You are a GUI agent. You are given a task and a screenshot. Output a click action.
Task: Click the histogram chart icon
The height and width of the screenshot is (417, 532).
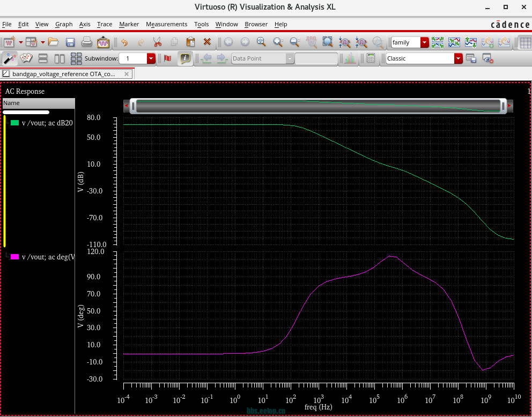point(350,58)
